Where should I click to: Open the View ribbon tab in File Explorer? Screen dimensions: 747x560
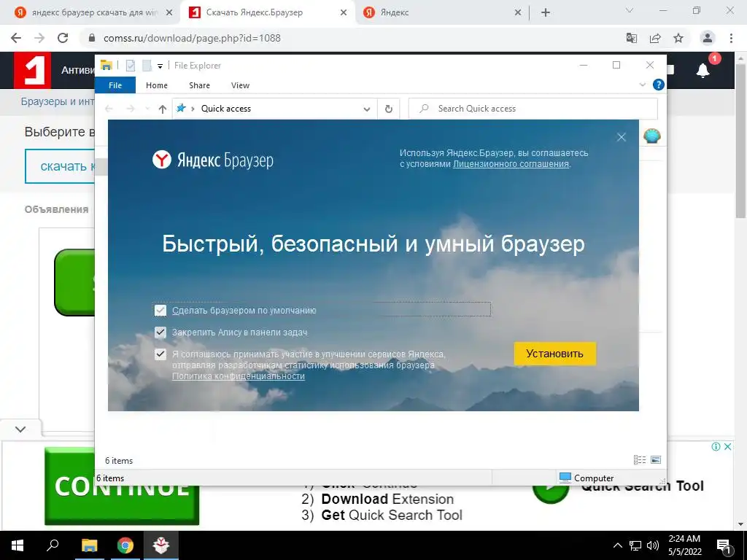240,85
